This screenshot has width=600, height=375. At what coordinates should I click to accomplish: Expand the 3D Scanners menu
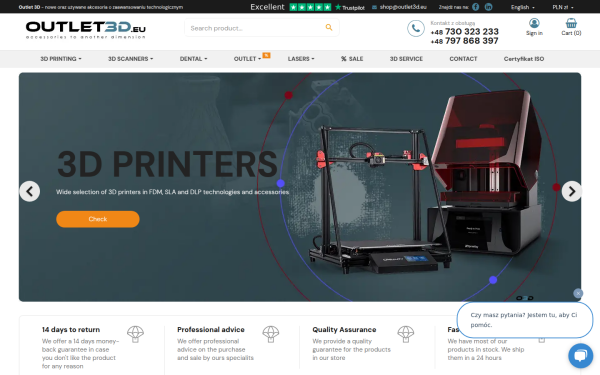pos(130,59)
